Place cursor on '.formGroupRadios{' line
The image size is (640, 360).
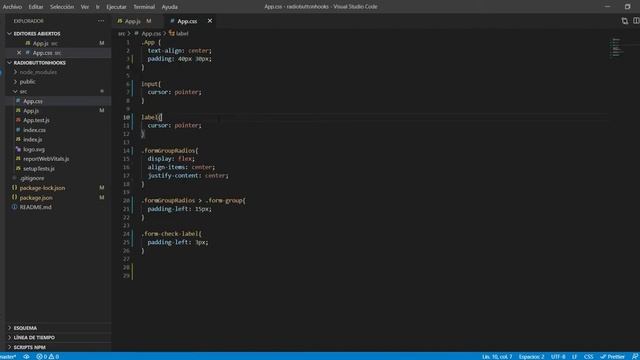click(x=170, y=150)
